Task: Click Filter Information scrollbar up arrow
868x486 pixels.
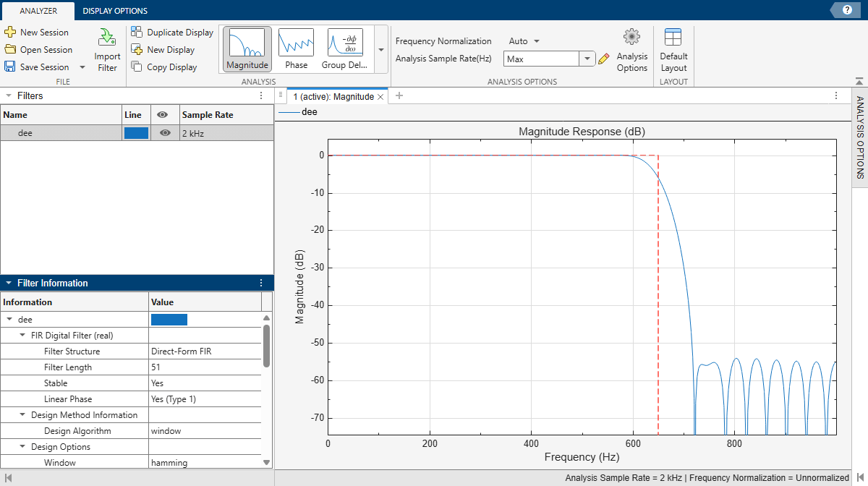Action: point(267,317)
